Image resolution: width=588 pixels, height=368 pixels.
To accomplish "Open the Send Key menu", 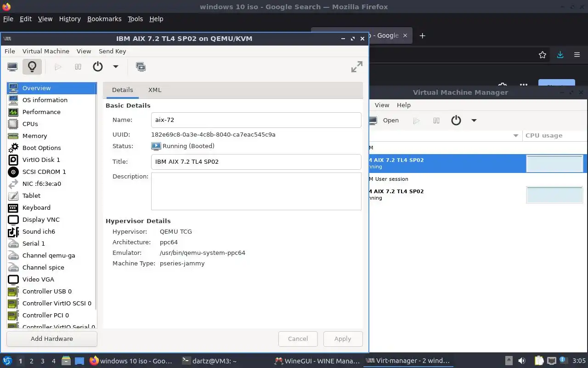I will 112,51.
